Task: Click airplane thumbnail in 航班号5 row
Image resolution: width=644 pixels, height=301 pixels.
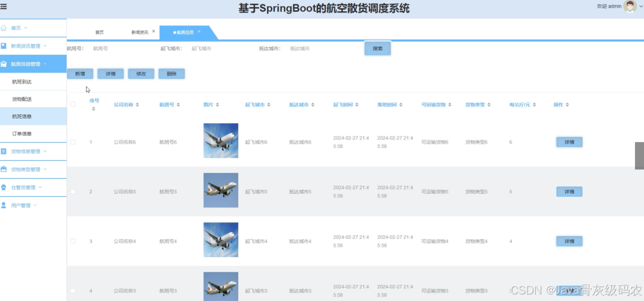Action: (x=221, y=190)
